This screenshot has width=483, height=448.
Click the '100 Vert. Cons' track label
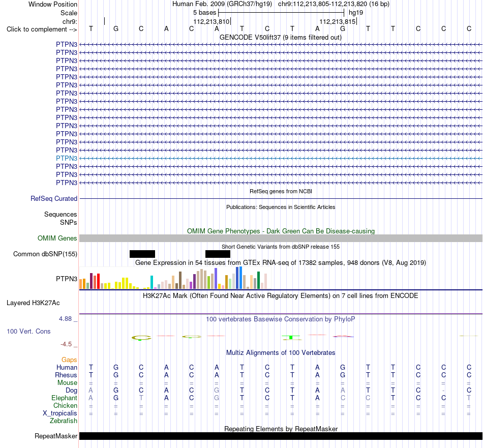click(x=28, y=332)
